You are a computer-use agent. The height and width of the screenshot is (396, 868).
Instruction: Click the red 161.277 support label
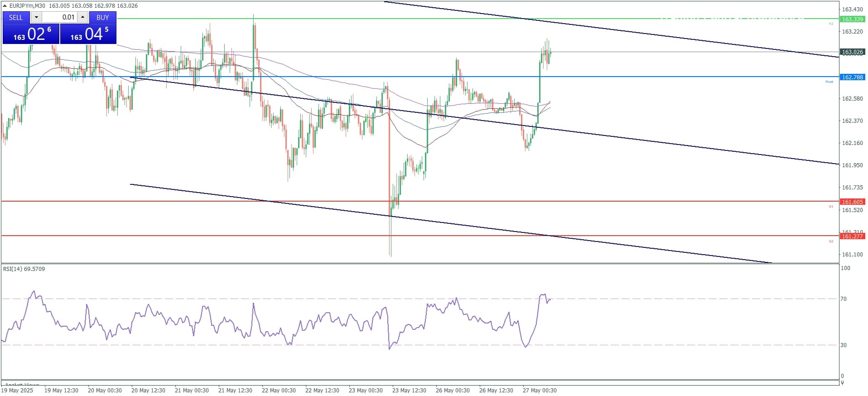[852, 236]
